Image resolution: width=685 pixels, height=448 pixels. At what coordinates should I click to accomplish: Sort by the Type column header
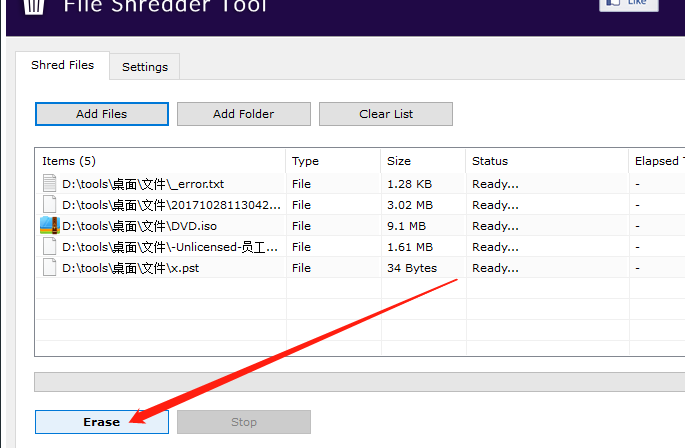tap(333, 161)
